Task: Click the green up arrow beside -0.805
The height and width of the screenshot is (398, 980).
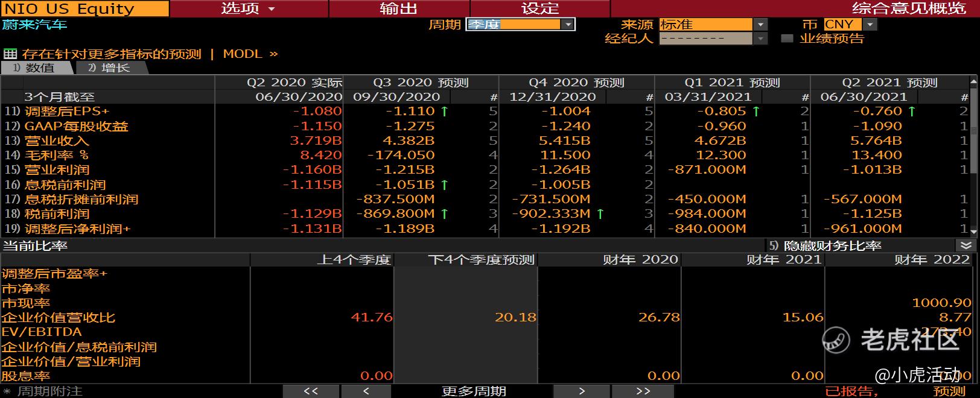Action: (x=756, y=111)
